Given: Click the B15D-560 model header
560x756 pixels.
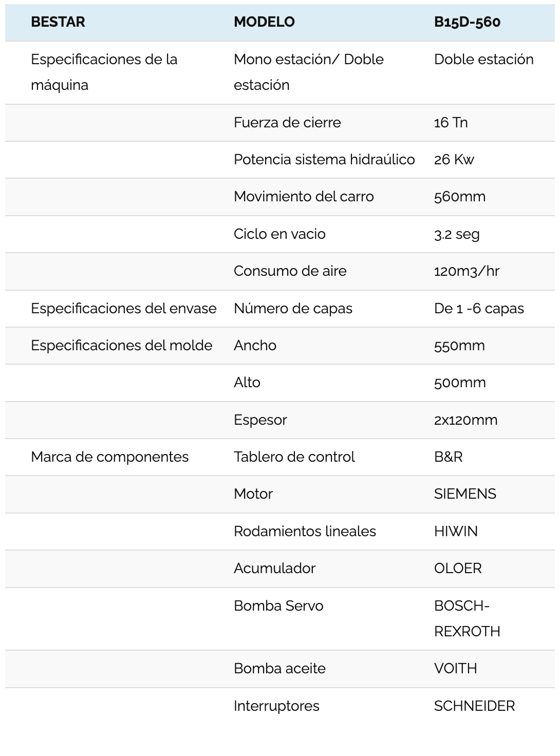Looking at the screenshot, I should (x=467, y=22).
